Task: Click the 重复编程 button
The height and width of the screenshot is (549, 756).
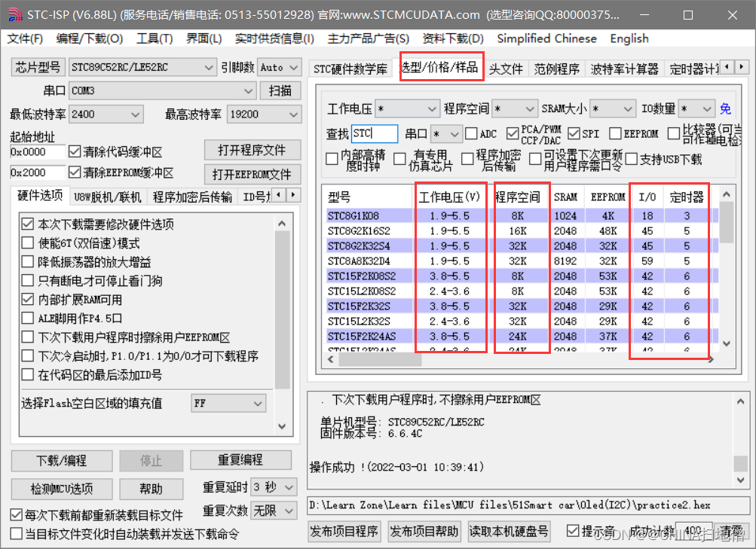Action: click(240, 460)
